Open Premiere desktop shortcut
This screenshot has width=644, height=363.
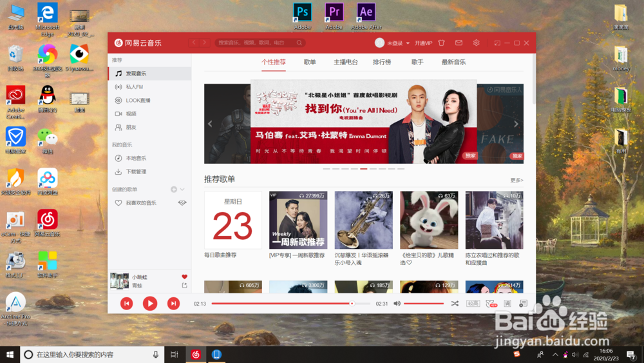[334, 17]
